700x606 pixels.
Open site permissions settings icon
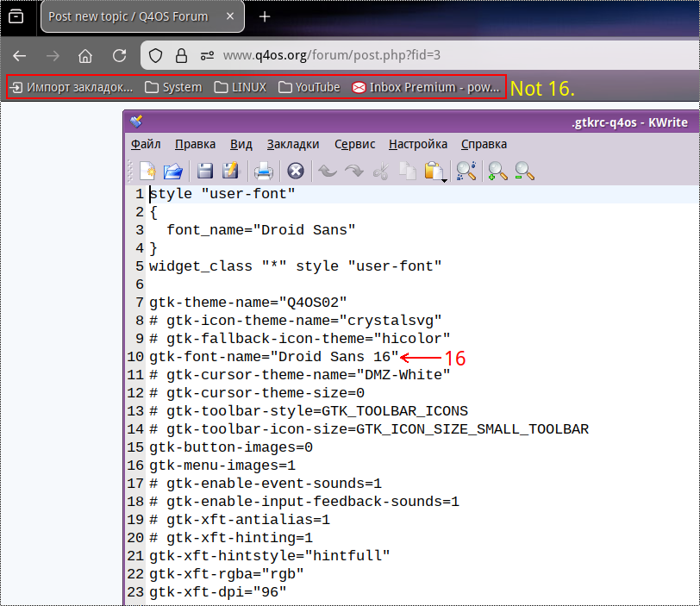[207, 56]
